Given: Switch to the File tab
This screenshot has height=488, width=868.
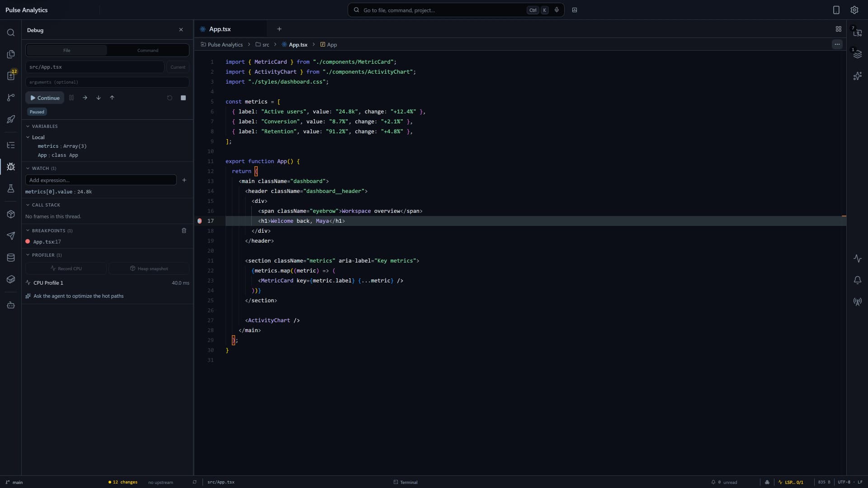Looking at the screenshot, I should 66,50.
